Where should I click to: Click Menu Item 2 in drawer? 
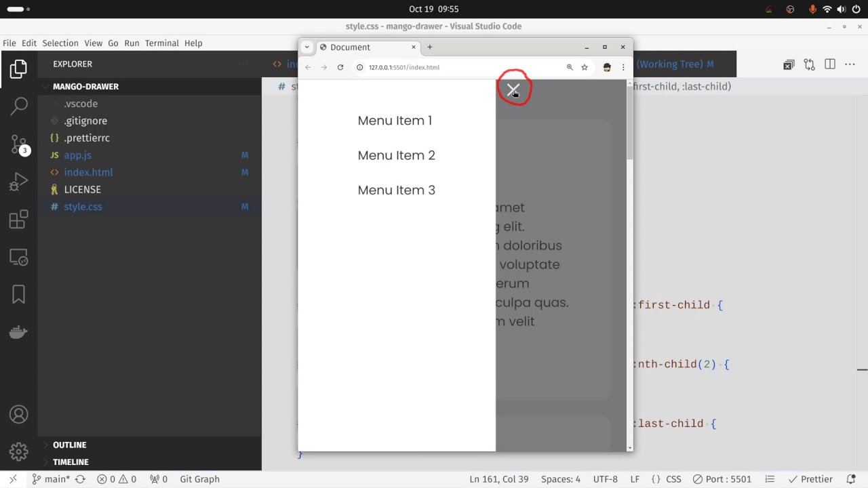[396, 155]
